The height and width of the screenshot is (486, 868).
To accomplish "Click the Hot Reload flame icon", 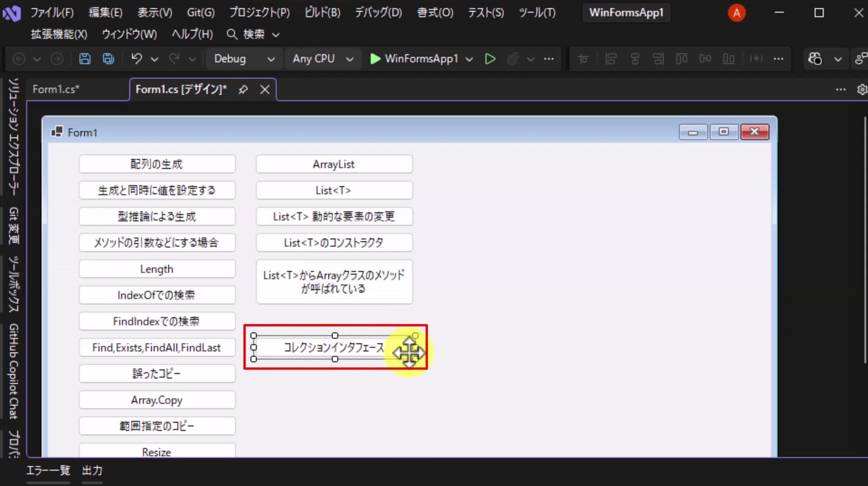I will [513, 59].
